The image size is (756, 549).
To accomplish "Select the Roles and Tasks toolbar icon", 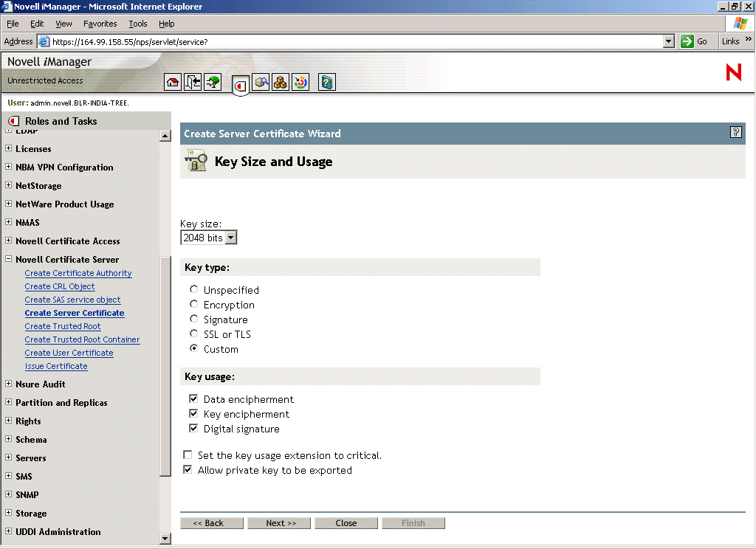I will 241,86.
